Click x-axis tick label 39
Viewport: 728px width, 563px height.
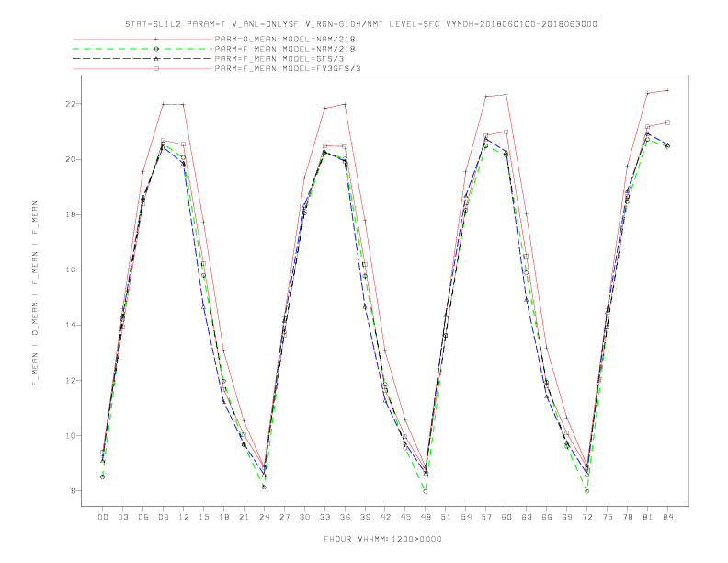(x=365, y=517)
